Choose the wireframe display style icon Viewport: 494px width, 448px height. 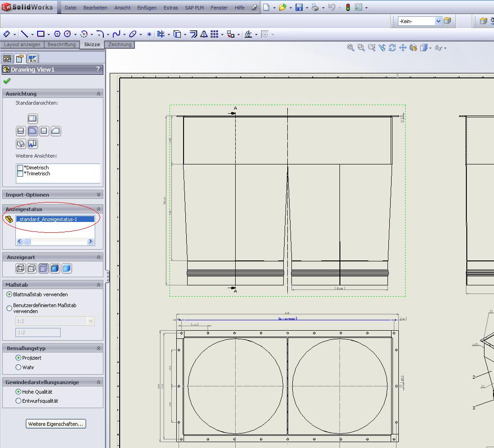coord(20,268)
